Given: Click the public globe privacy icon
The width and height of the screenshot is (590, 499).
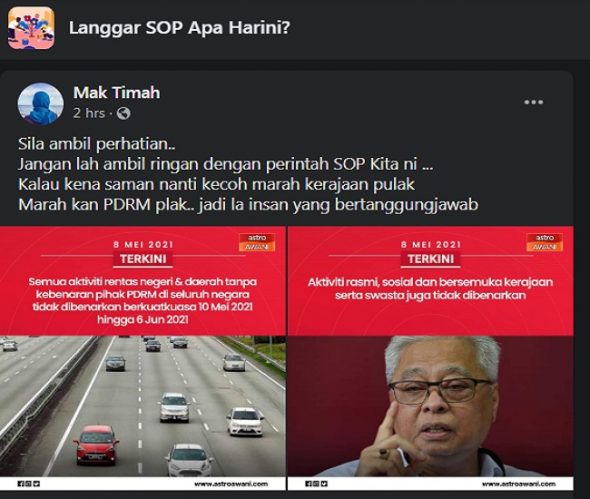Looking at the screenshot, I should (123, 113).
